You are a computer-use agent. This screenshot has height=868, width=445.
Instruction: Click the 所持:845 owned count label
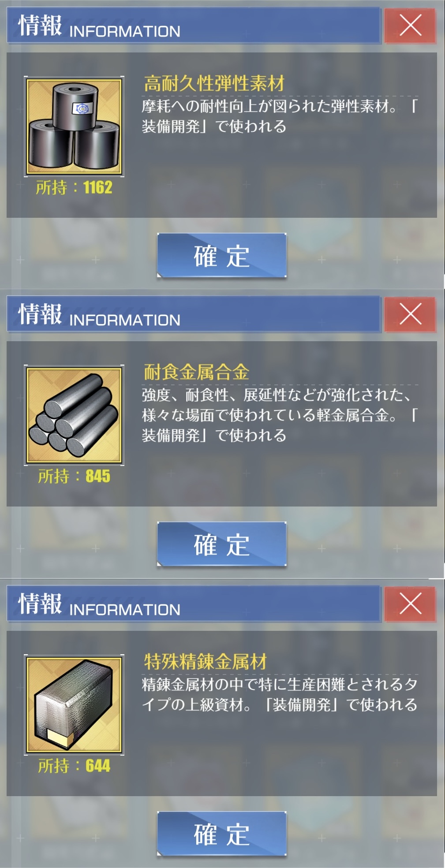(74, 477)
